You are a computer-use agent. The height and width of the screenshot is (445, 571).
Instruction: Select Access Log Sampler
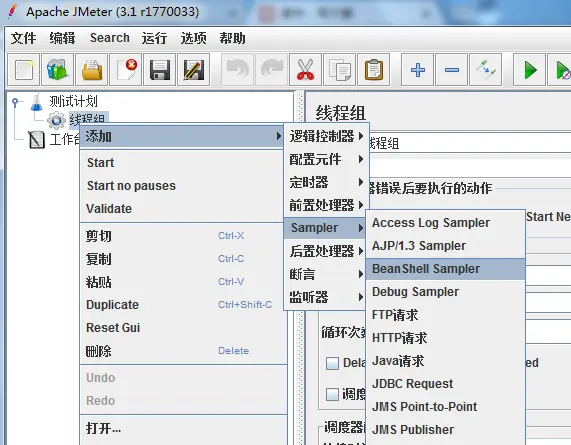(x=445, y=222)
